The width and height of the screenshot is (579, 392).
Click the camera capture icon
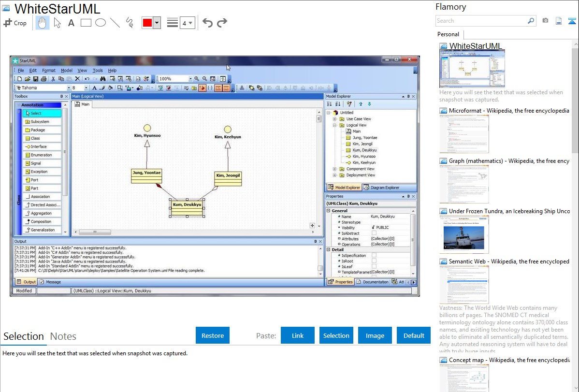[x=545, y=21]
